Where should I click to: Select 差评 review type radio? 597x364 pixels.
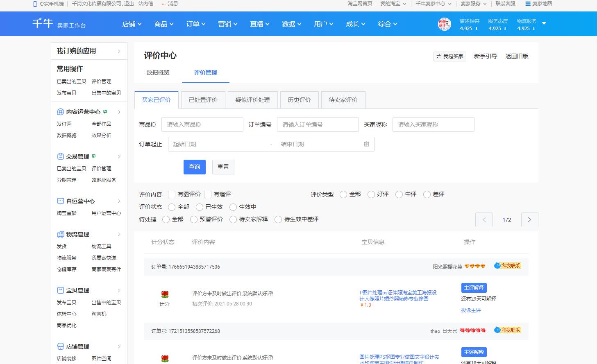coord(427,194)
